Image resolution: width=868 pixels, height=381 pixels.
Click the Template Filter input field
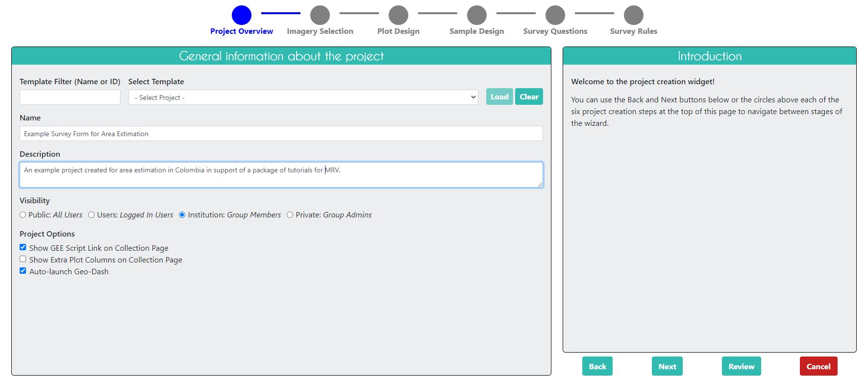coord(70,97)
